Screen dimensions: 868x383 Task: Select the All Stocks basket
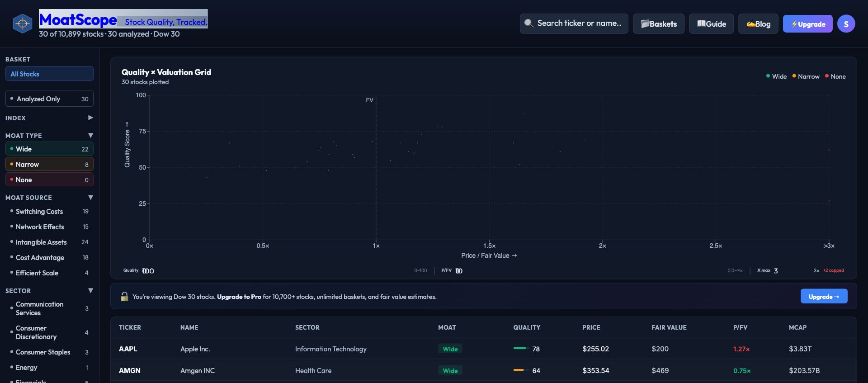click(49, 74)
